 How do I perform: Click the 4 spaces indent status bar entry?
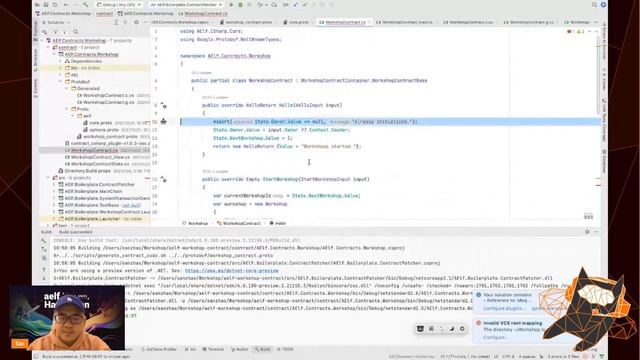tap(527, 356)
